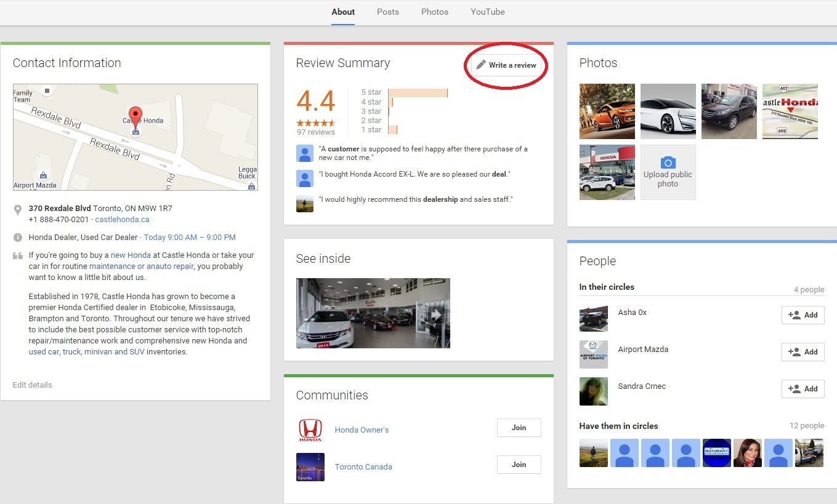Image resolution: width=837 pixels, height=504 pixels.
Task: Click the info icon beside Honda Dealer
Action: 18,238
